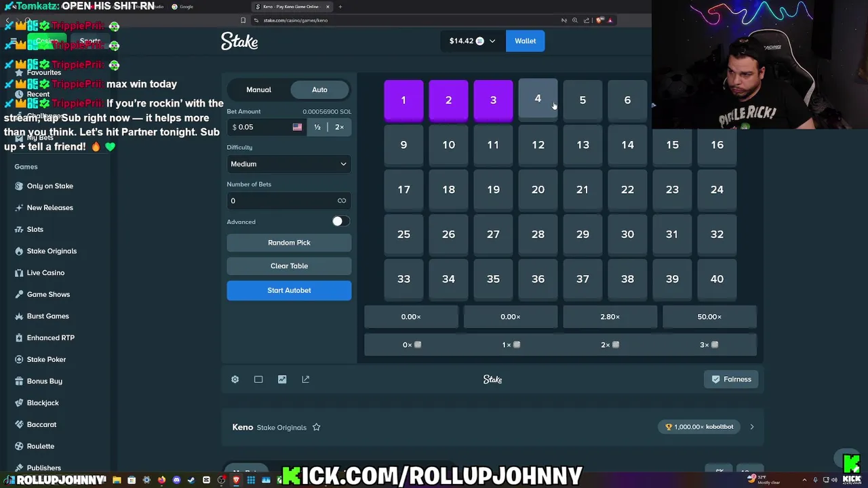Viewport: 868px width, 488px height.
Task: Click the zoom magnifier icon in address bar
Action: (x=575, y=20)
